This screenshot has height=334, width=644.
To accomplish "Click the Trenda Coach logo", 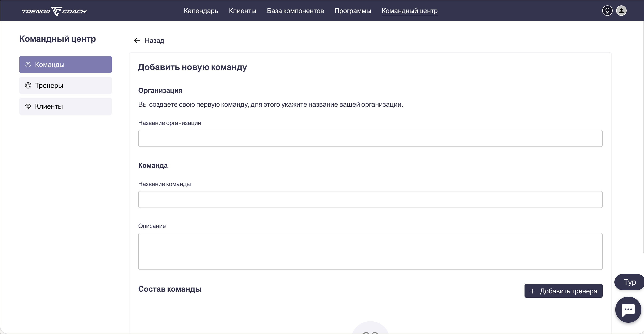I will pyautogui.click(x=54, y=11).
